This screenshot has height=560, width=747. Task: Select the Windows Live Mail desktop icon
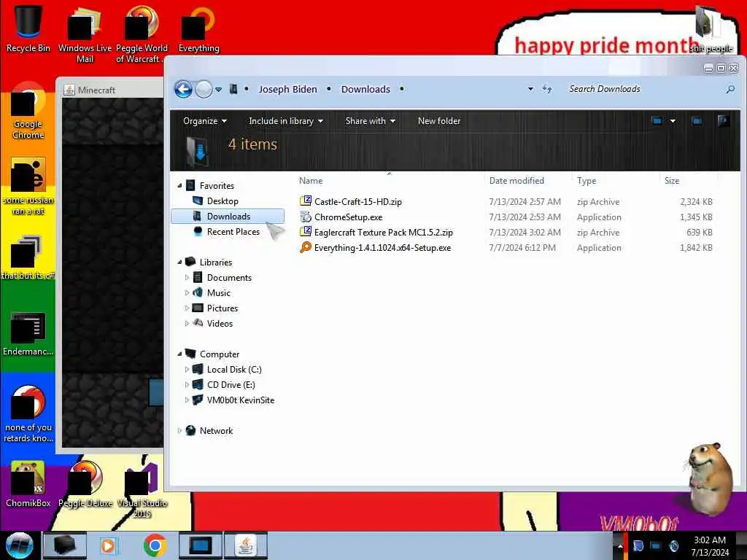[x=85, y=34]
